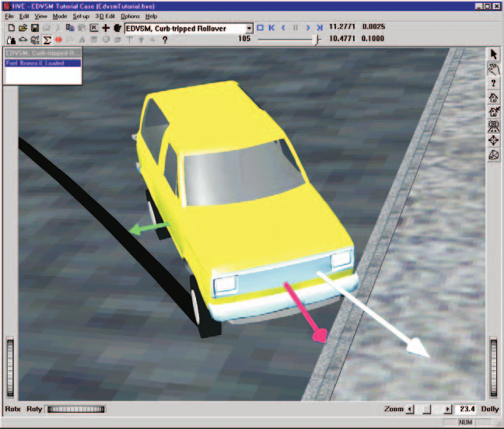This screenshot has width=504, height=429.
Task: Click the right vertical Dolly thumbwheel
Action: pos(494,368)
